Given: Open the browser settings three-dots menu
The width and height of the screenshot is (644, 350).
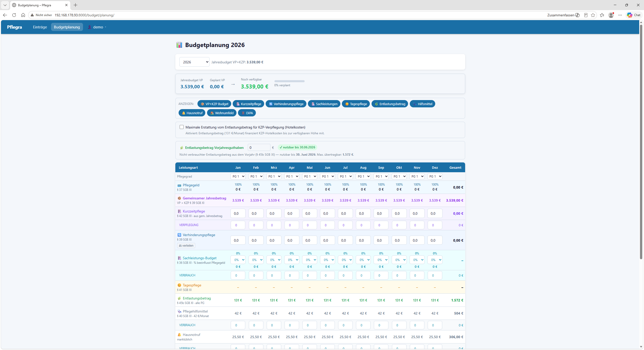Looking at the screenshot, I should 620,15.
